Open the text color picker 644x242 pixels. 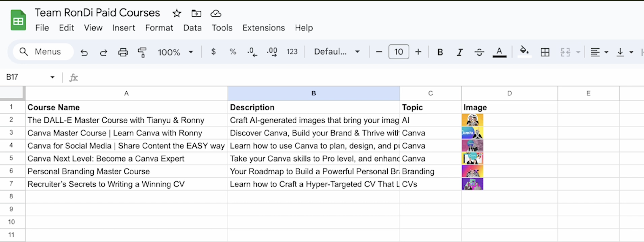(499, 52)
